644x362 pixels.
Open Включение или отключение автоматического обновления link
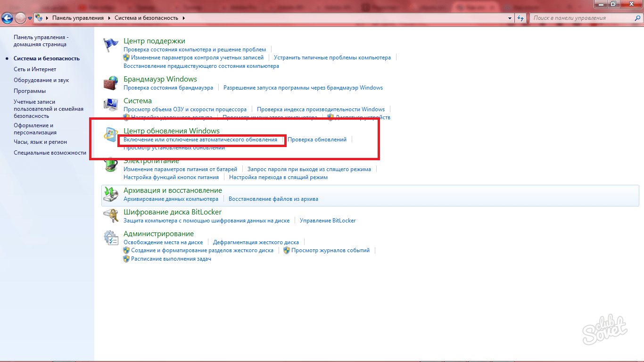[200, 140]
